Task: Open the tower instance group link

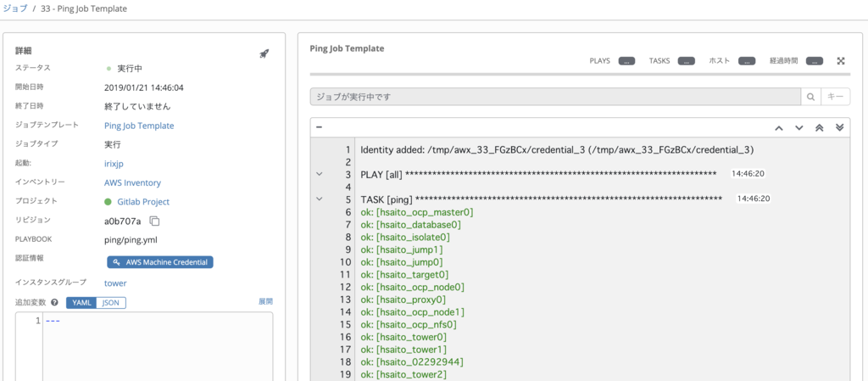Action: point(115,283)
